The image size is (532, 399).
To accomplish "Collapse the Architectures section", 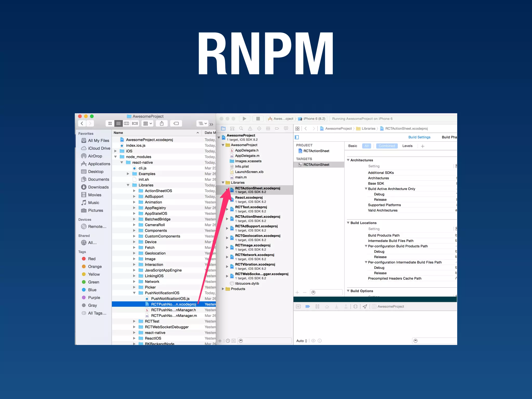I will coord(348,160).
